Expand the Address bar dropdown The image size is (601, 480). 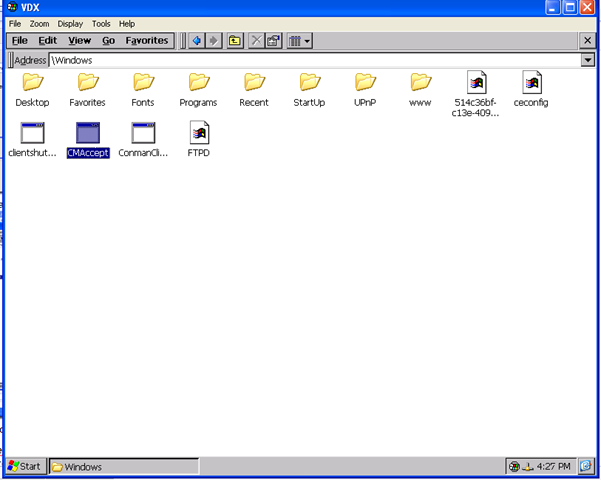coord(588,60)
